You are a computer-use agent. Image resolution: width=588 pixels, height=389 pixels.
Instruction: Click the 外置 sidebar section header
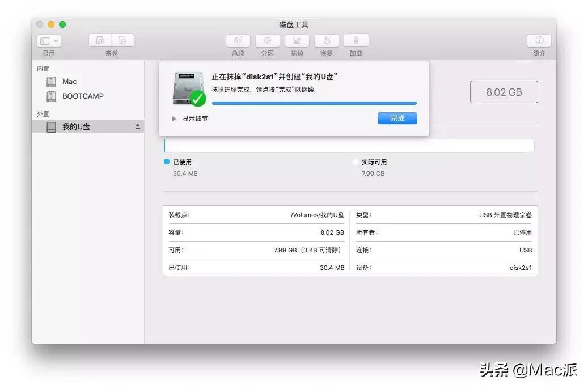click(x=43, y=114)
